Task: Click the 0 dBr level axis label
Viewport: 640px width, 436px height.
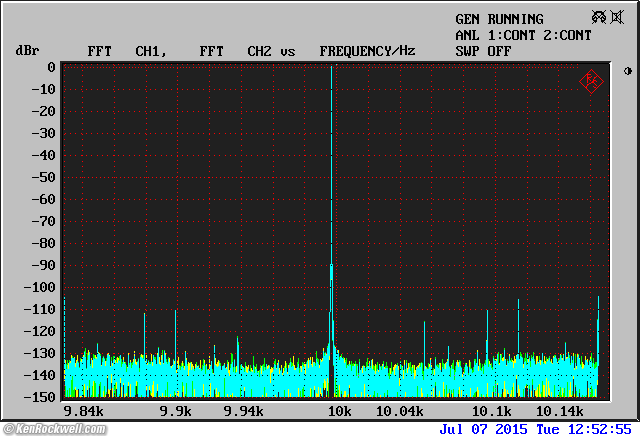Action: [x=50, y=67]
